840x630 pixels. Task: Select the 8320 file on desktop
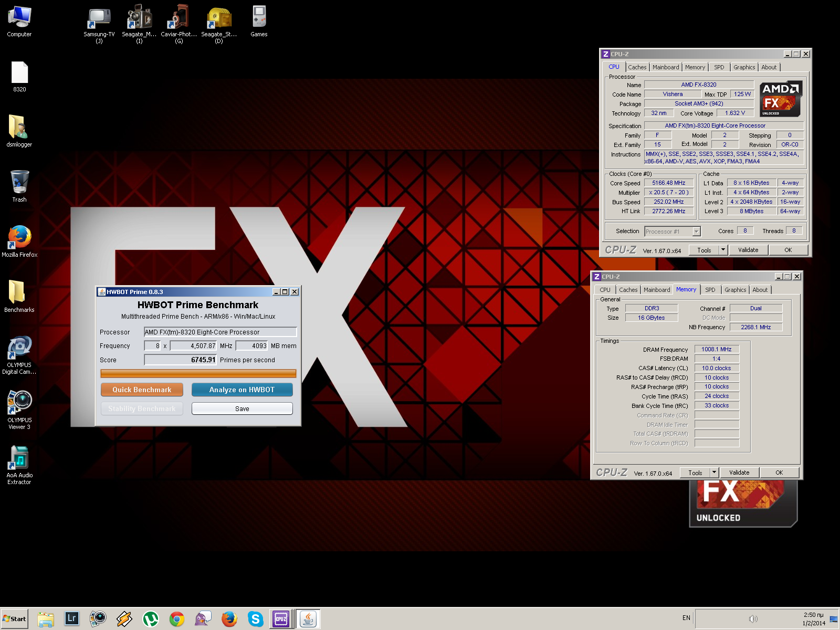coord(19,77)
